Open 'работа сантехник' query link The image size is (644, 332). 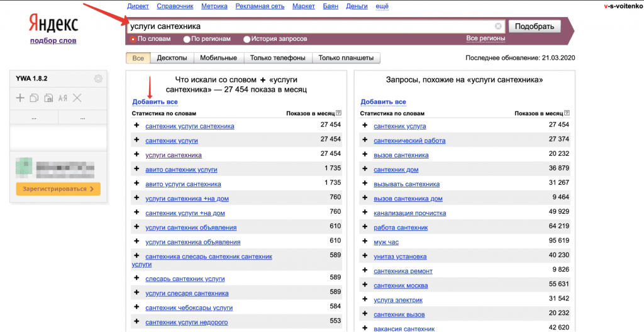point(401,227)
